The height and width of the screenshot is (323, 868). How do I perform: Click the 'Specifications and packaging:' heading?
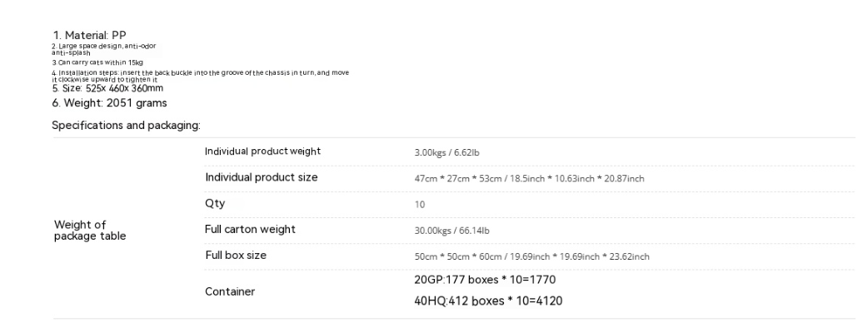point(127,126)
